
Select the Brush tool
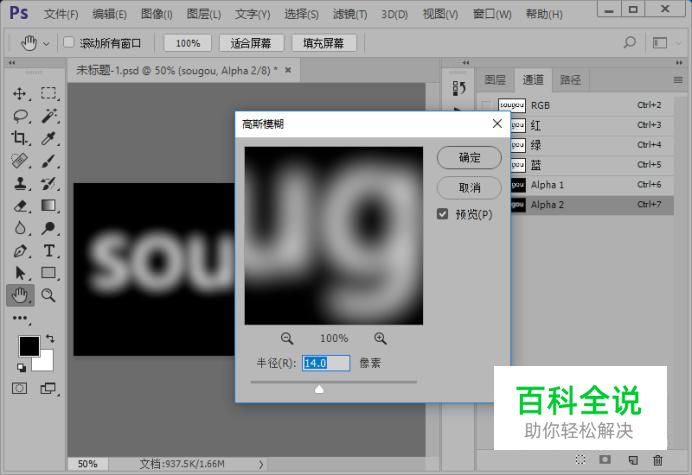48,161
